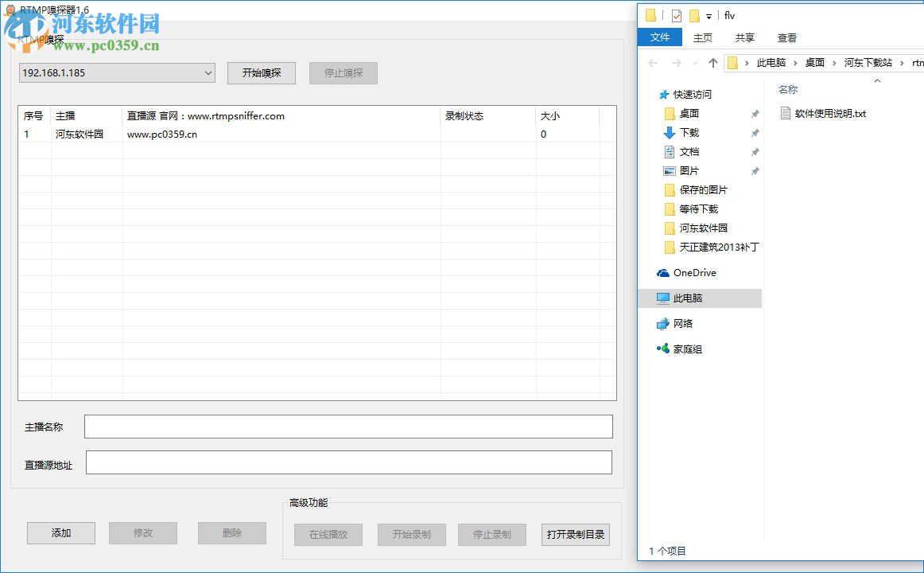Image resolution: width=924 pixels, height=573 pixels.
Task: Click the up-one-level arrow in Explorer
Action: (712, 62)
